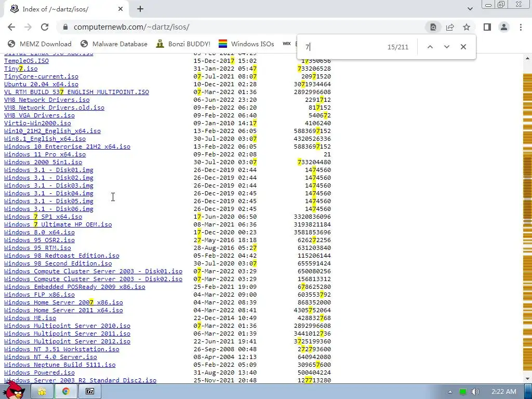Open Virtio-Win2000.iso link

[37, 124]
